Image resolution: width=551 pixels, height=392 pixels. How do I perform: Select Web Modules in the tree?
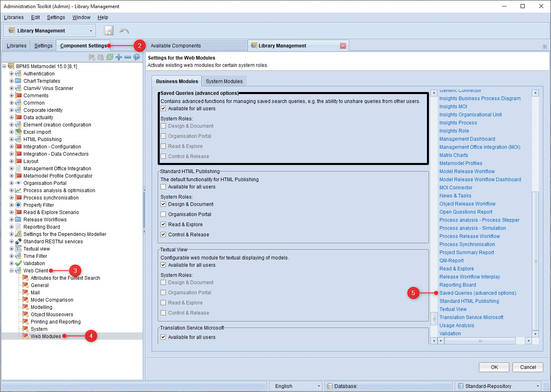[x=46, y=336]
